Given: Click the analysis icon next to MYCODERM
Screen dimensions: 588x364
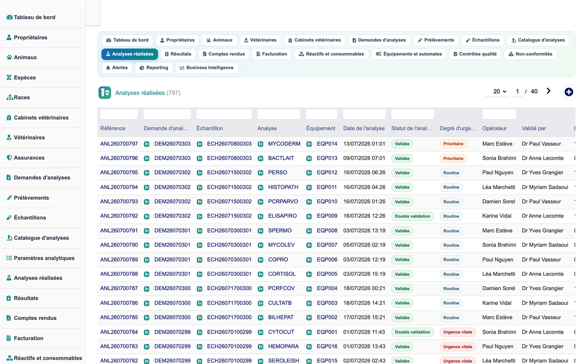Looking at the screenshot, I should (261, 144).
